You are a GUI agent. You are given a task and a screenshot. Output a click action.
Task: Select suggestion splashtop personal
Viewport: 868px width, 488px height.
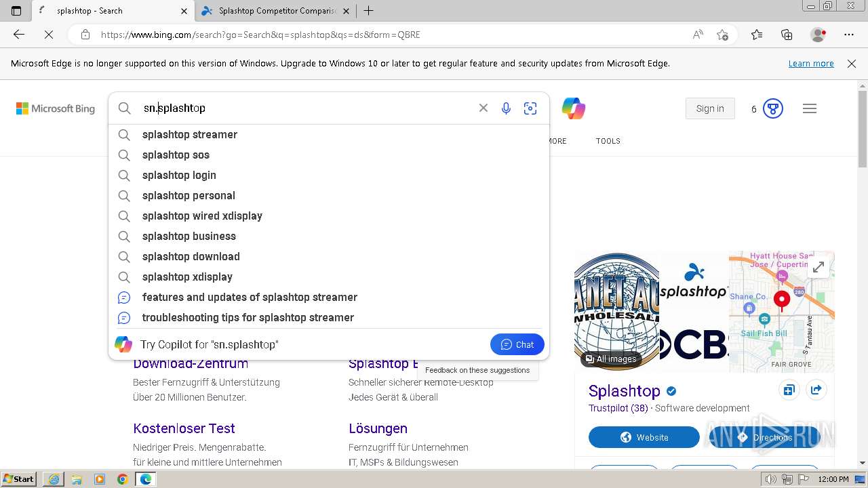point(329,195)
